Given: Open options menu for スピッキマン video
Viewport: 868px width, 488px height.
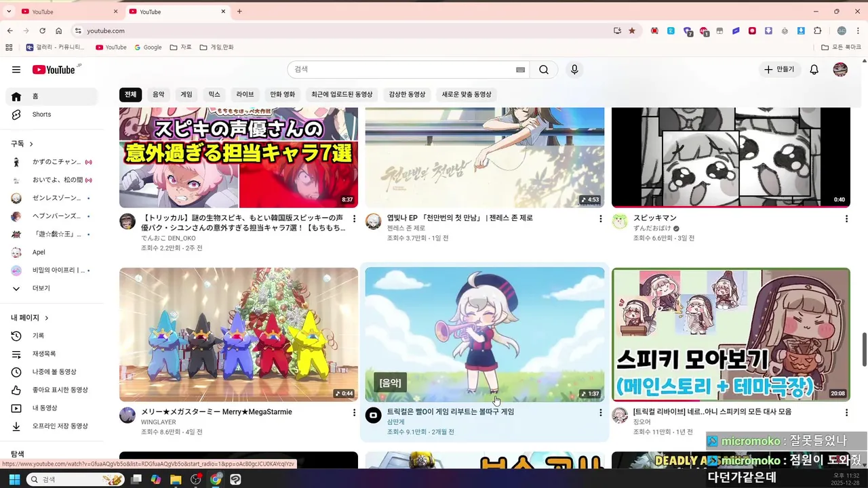Looking at the screenshot, I should click(846, 219).
